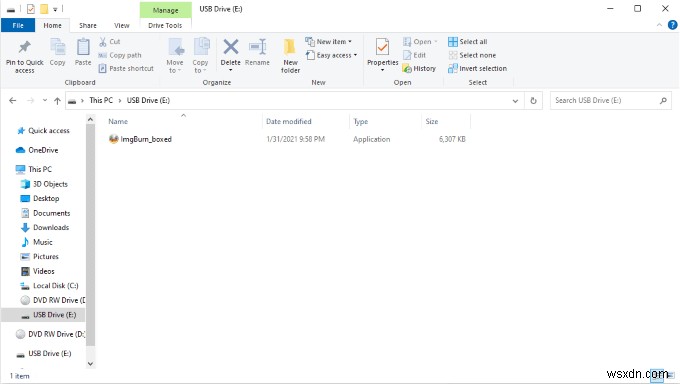This screenshot has width=680, height=384.
Task: Refresh the current folder
Action: tap(533, 101)
